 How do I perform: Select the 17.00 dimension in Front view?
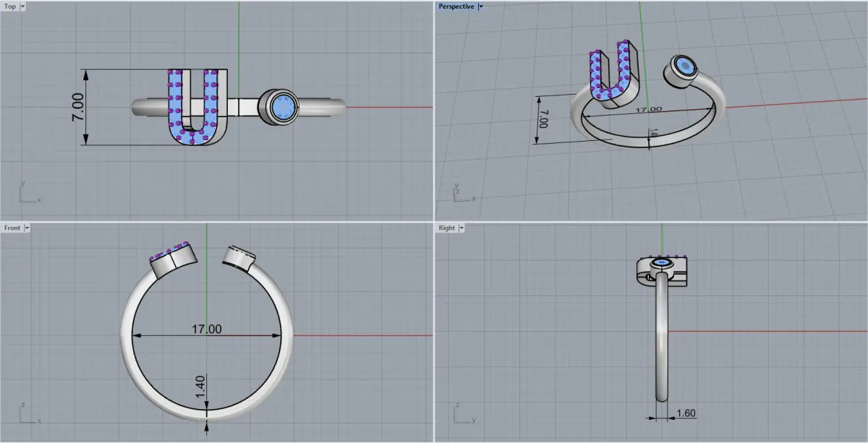click(x=206, y=330)
